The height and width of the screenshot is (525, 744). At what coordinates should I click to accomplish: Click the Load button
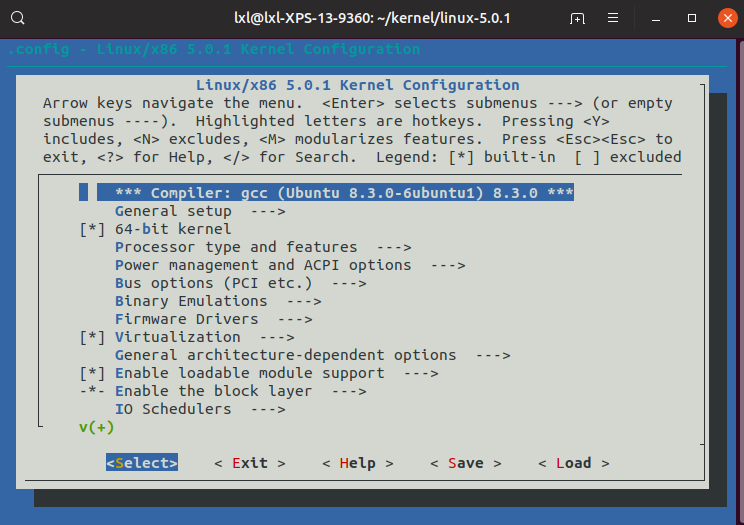(574, 463)
